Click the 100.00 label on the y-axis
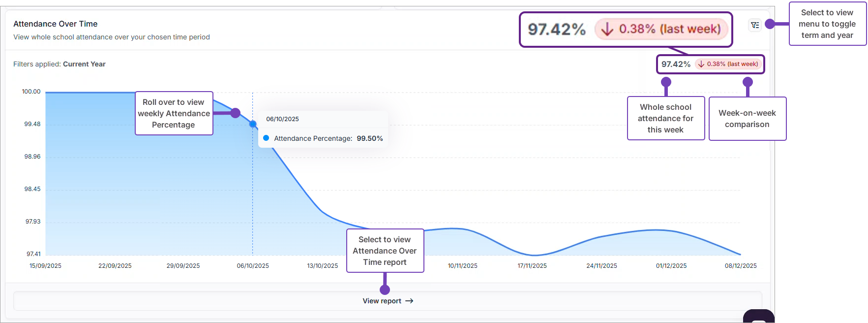The image size is (868, 323). click(31, 92)
